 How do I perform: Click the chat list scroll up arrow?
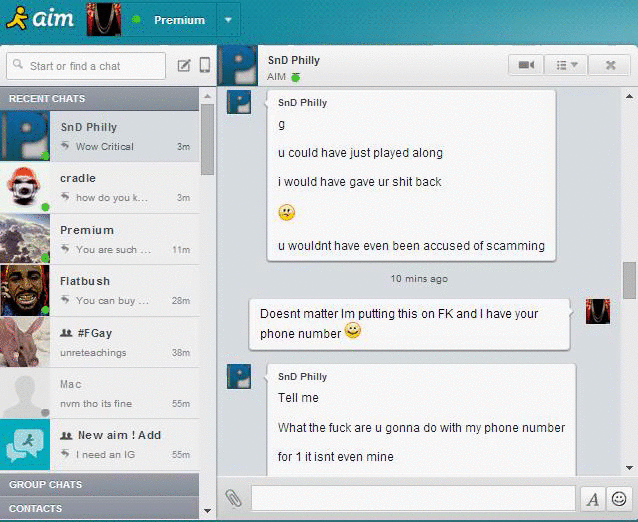[x=208, y=96]
